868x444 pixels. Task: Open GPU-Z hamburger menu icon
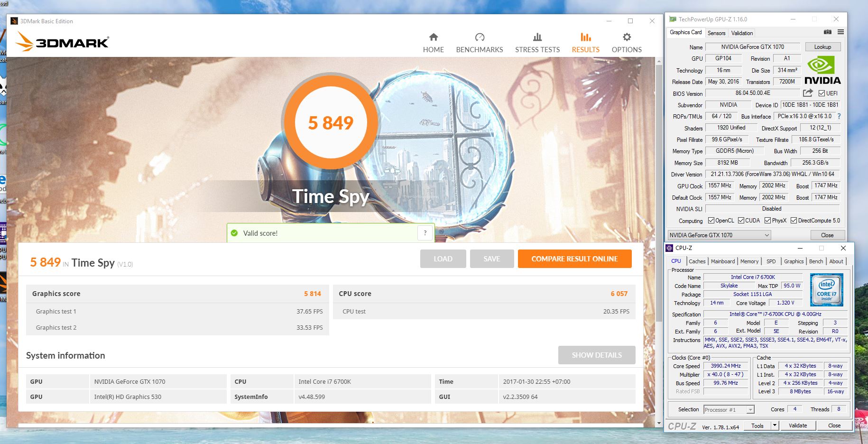click(840, 32)
